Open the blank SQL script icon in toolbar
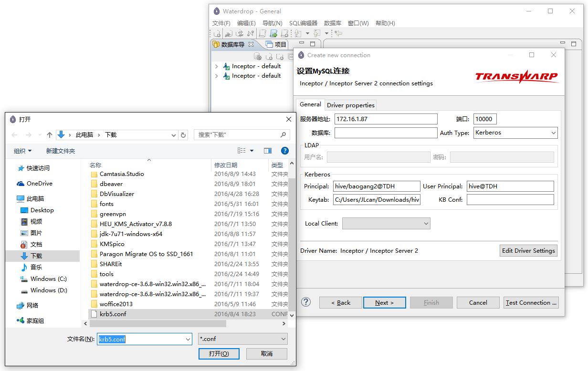 tap(262, 33)
